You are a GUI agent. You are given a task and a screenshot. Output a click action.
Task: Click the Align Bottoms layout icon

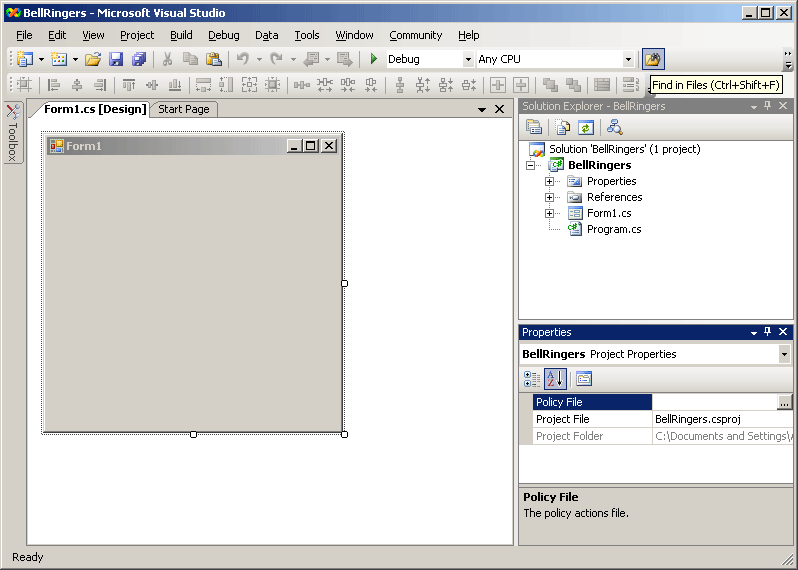pos(175,84)
